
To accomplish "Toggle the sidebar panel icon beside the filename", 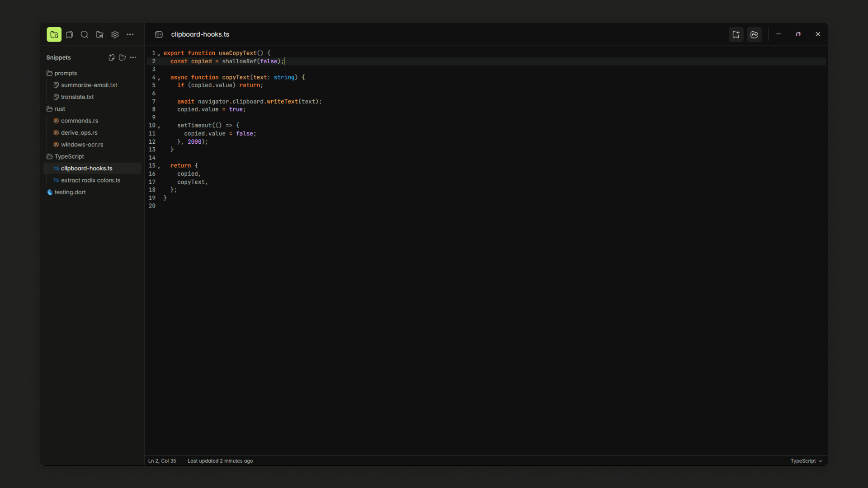I will pos(159,34).
